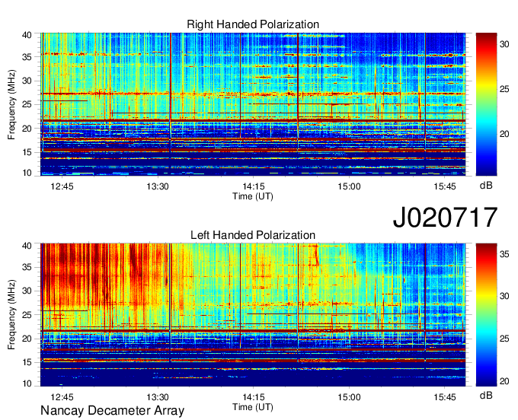Click the 40 MHz tick of Right Handed plot
The image size is (518, 420).
pyautogui.click(x=27, y=35)
